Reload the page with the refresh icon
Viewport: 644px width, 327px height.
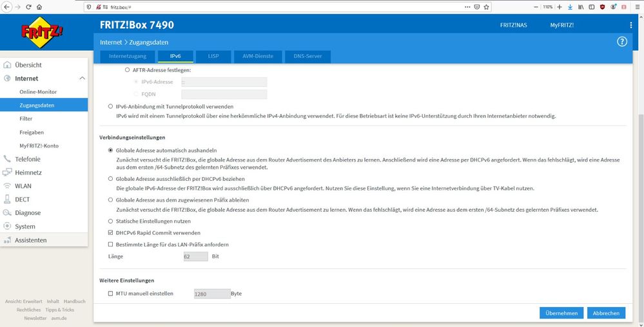28,7
